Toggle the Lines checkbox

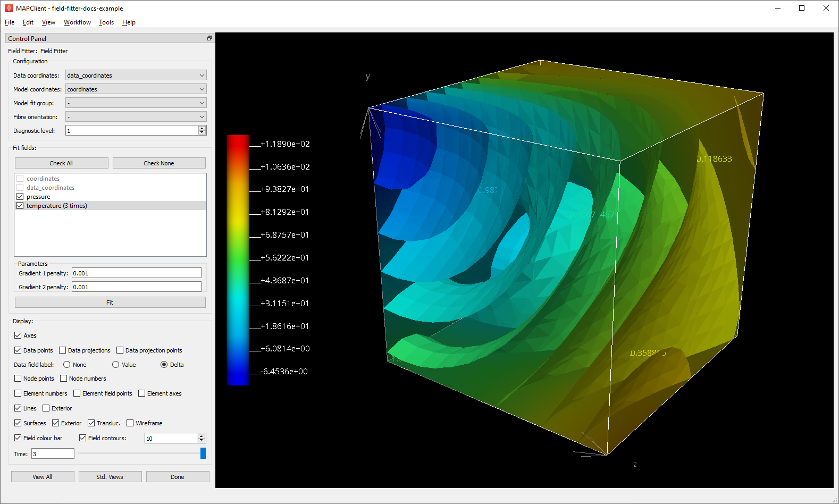coord(18,408)
